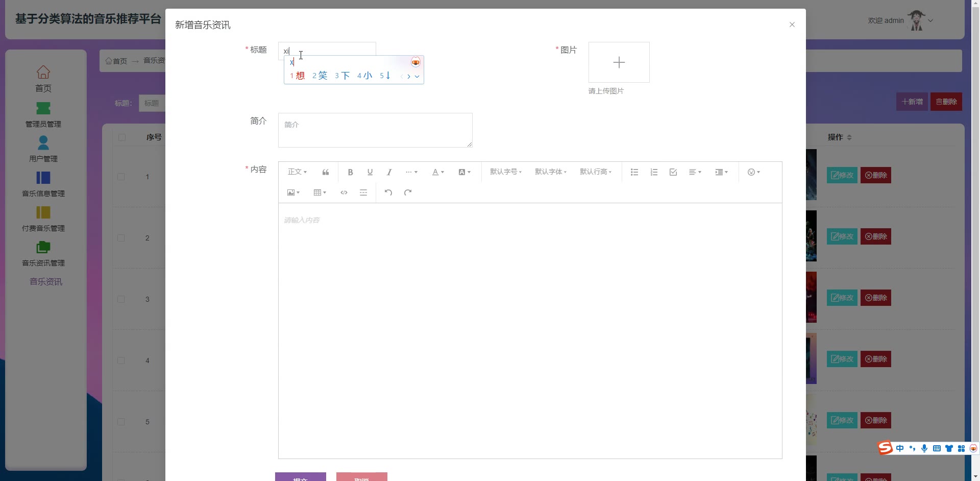980x481 pixels.
Task: Click the Sogou input method logo
Action: [x=885, y=448]
